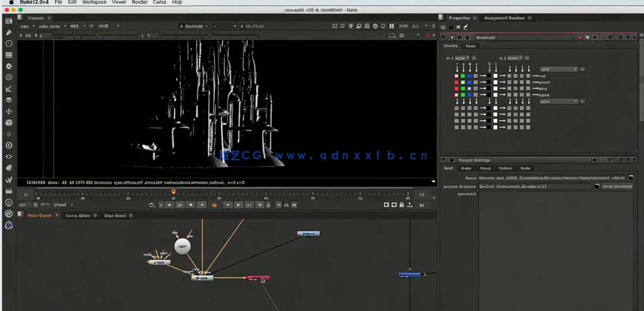Open the 3D cube nodes menu
This screenshot has height=311, width=644.
(x=9, y=123)
